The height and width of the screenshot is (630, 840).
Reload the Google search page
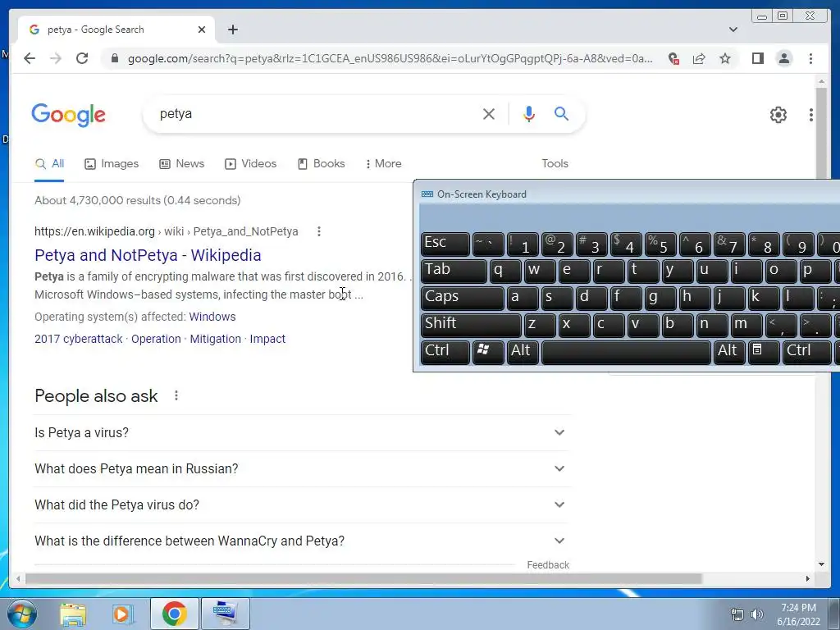coord(82,58)
